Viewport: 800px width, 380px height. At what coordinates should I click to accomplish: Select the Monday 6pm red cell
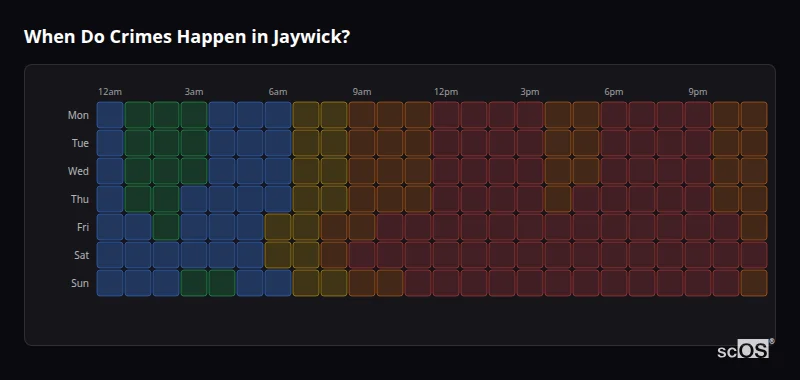pos(614,115)
